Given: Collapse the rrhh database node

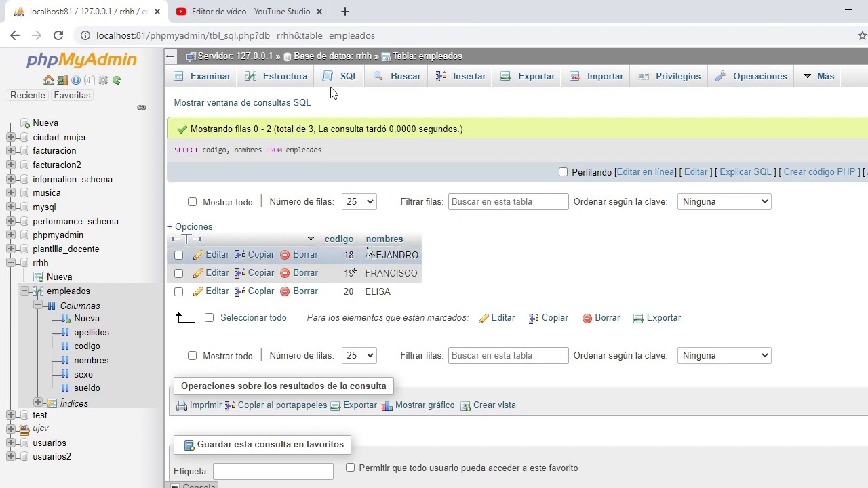Looking at the screenshot, I should click(11, 262).
